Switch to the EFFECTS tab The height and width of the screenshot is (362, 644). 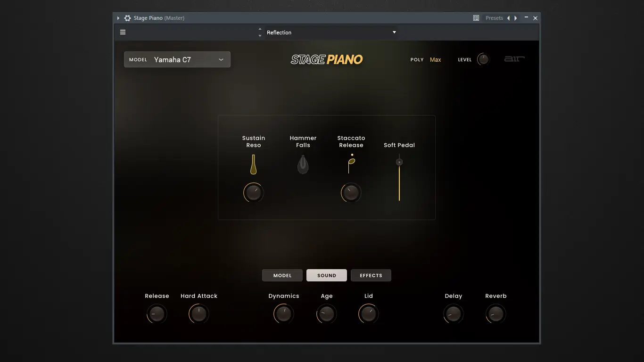click(x=371, y=275)
